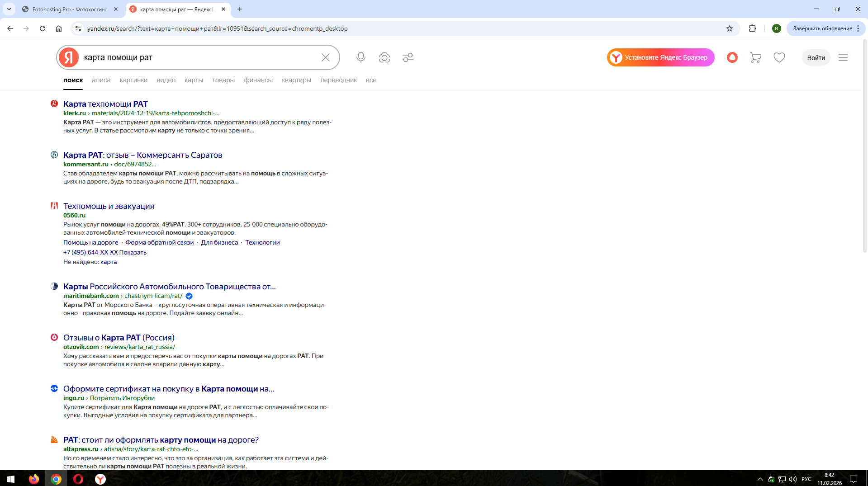This screenshot has height=486, width=868.
Task: Click the 'Войти' sign-in button
Action: 816,57
